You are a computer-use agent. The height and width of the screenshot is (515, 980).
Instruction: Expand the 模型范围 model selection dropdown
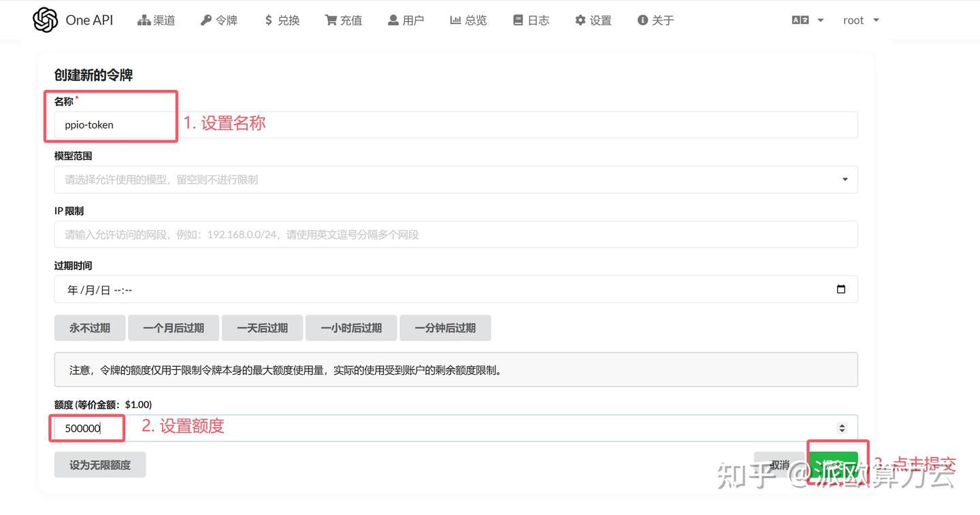tap(844, 179)
